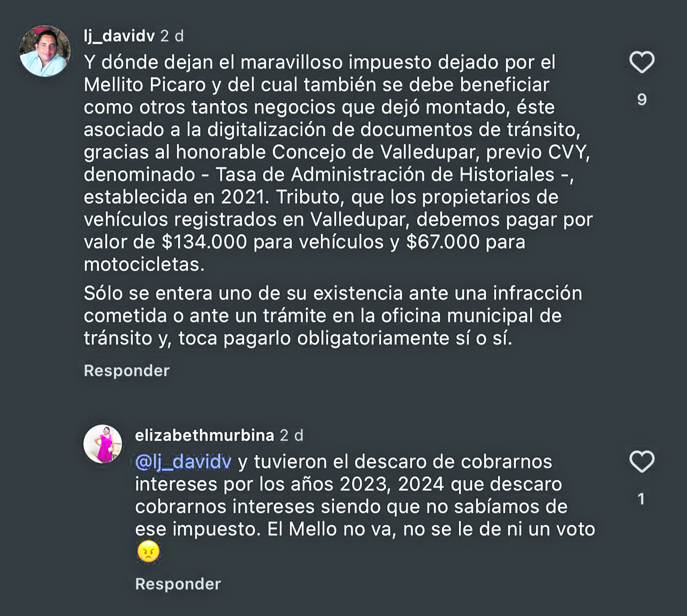Click the word 'motocicletas.' in the comment
This screenshot has width=687, height=616.
(144, 265)
